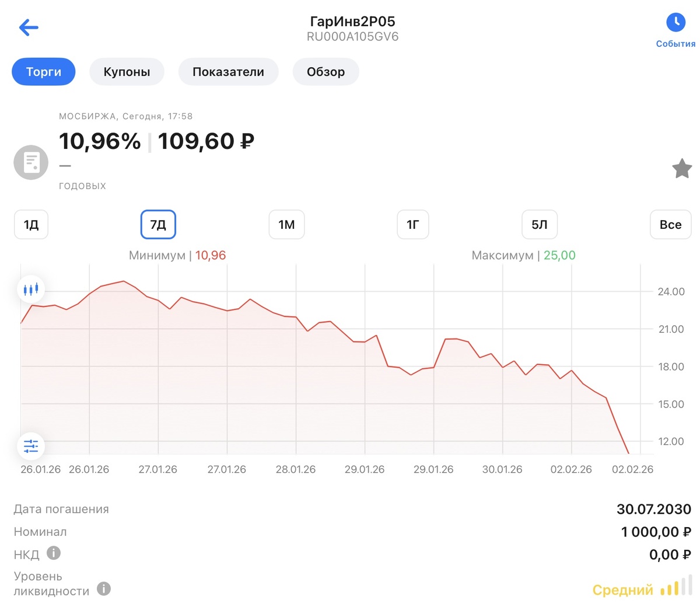Switch to the Купоны tab

tap(127, 72)
